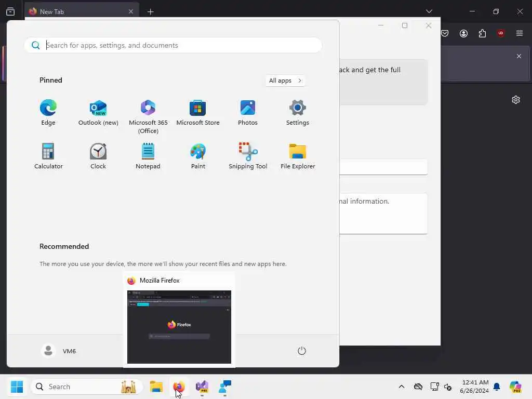532x399 pixels.
Task: Close the New Tab tab in Firefox
Action: coord(130,11)
